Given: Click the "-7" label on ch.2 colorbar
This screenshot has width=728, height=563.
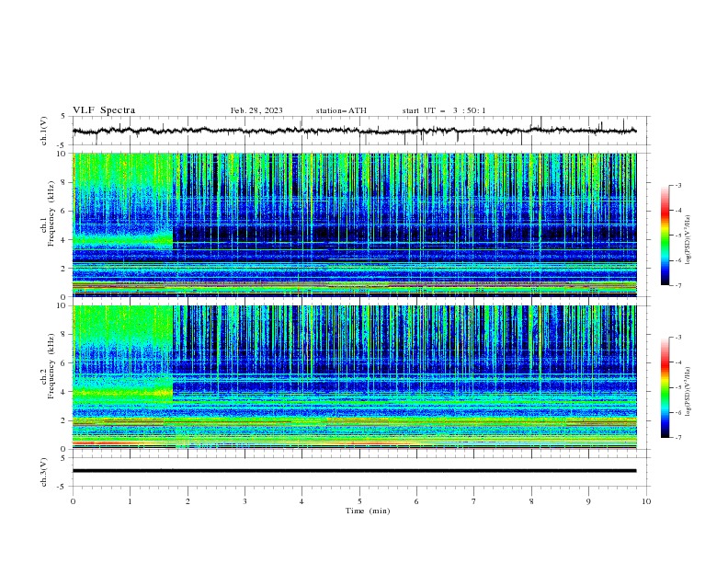Looking at the screenshot, I should 678,437.
